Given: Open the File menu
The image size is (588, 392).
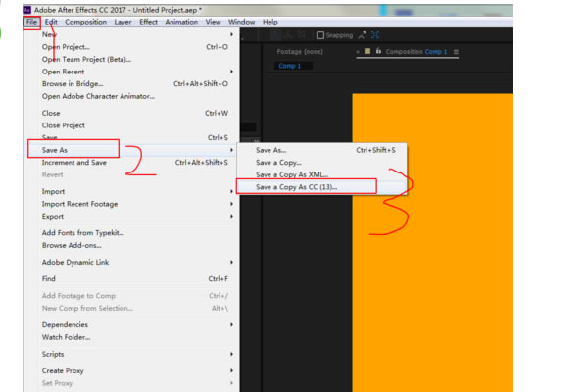Looking at the screenshot, I should pos(32,22).
